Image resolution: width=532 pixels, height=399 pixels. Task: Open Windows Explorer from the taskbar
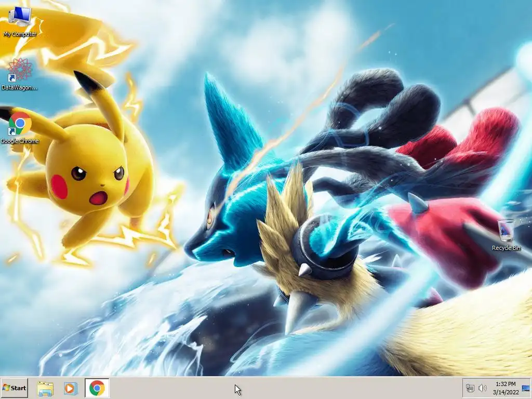pos(45,388)
